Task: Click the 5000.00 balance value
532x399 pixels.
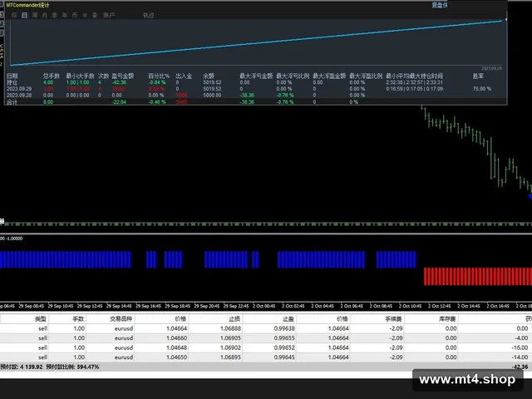Action: 213,96
